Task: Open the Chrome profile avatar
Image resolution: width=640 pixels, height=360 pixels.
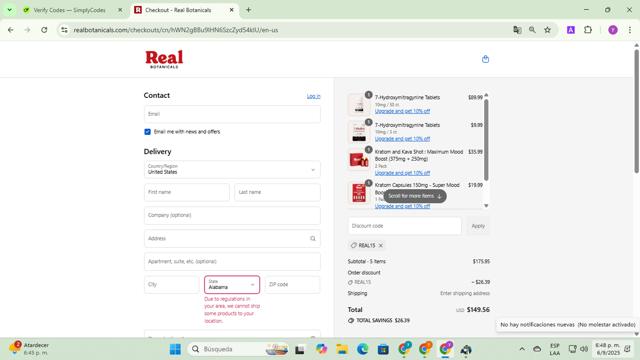Action: pyautogui.click(x=613, y=30)
